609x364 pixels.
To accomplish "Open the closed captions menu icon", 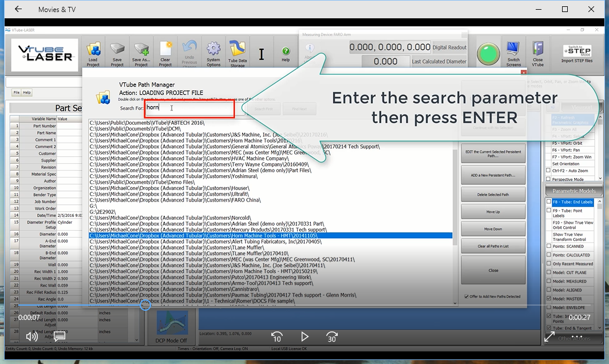I will pos(60,337).
